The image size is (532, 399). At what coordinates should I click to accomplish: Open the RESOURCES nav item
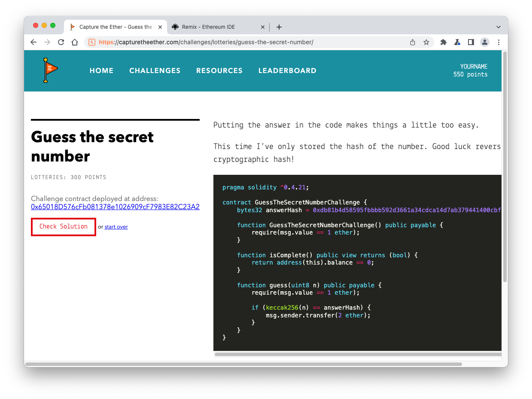pyautogui.click(x=219, y=70)
